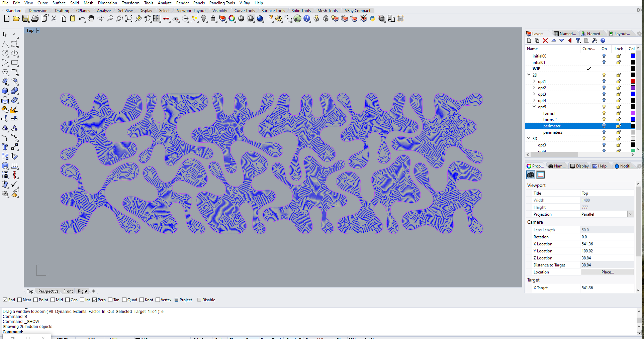This screenshot has width=644, height=339.
Task: Open the Projection dropdown showing Parallel
Action: coord(631,214)
